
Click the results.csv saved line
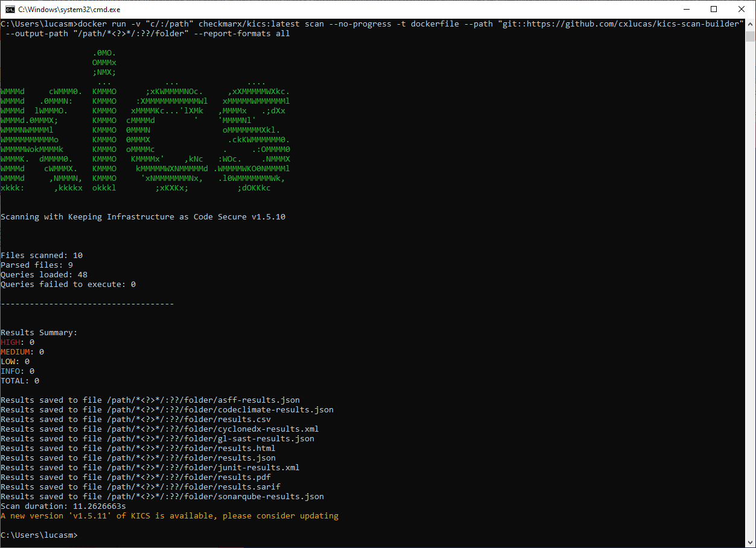point(136,420)
